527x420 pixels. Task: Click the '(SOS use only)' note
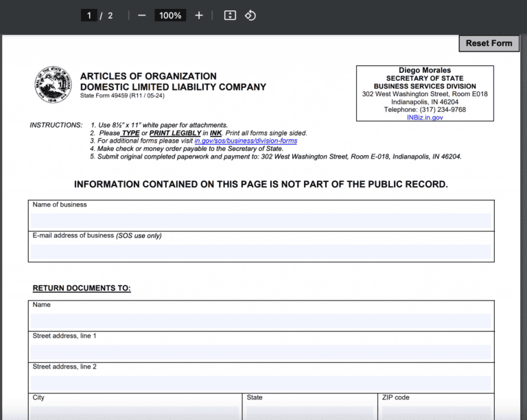click(139, 236)
